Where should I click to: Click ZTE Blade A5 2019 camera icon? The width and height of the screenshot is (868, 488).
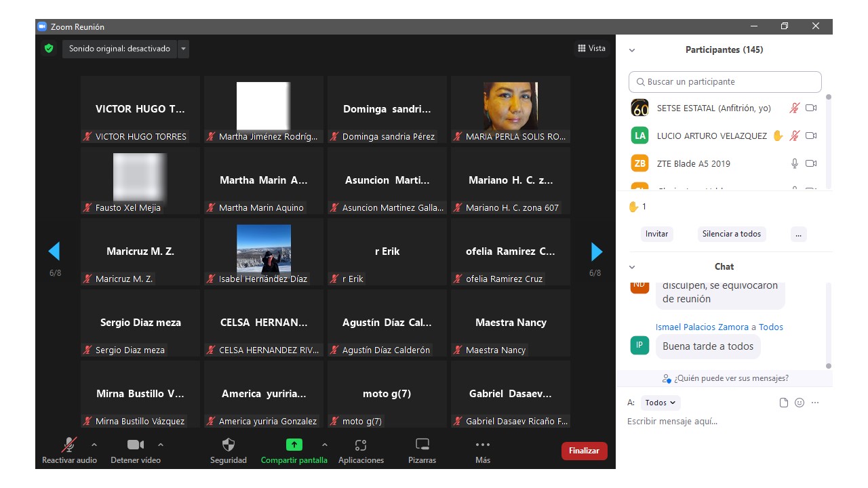click(x=811, y=163)
